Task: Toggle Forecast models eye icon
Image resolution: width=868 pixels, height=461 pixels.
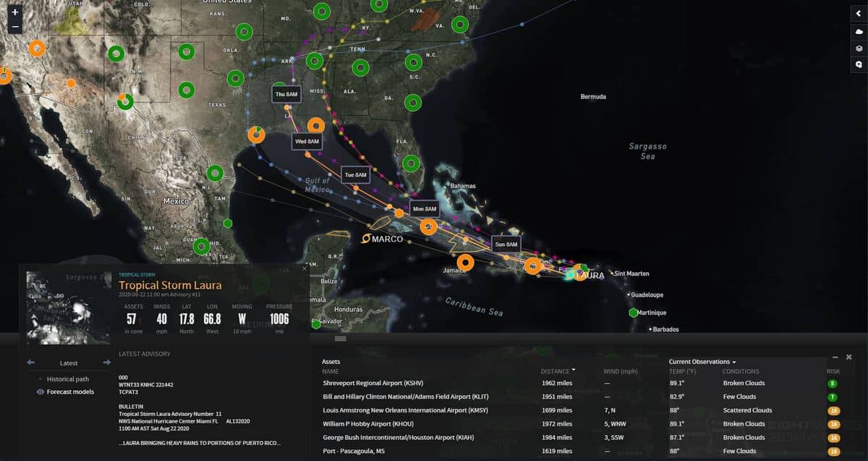Action: pyautogui.click(x=41, y=392)
